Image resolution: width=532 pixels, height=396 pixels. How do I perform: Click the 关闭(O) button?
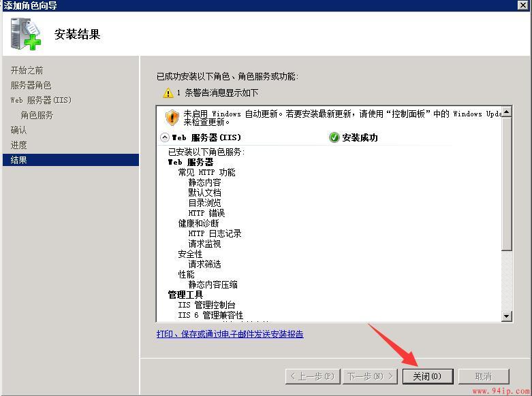click(428, 376)
